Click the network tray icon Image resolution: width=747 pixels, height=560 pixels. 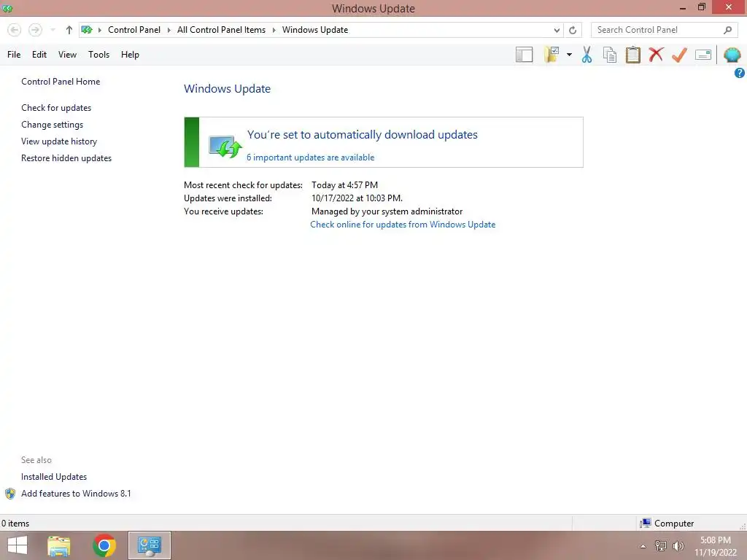tap(661, 546)
